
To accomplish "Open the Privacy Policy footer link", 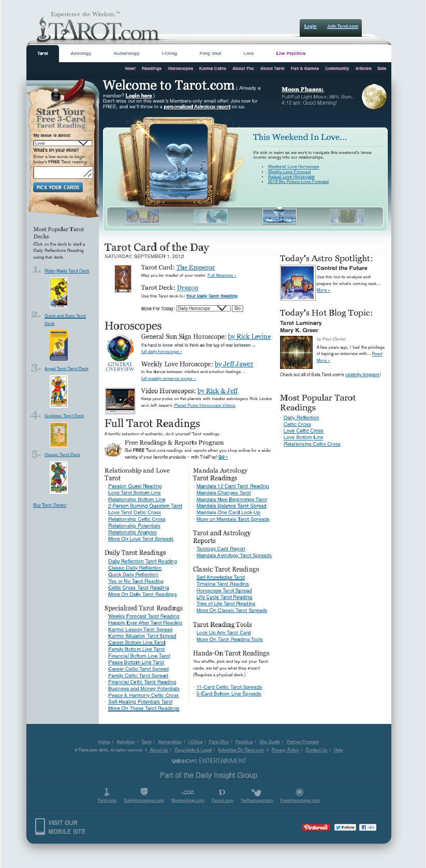I will [285, 750].
